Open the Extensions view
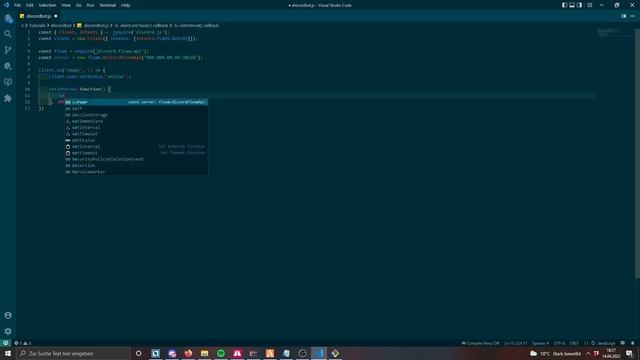Screen dimensions: 640x360 click(x=8, y=98)
